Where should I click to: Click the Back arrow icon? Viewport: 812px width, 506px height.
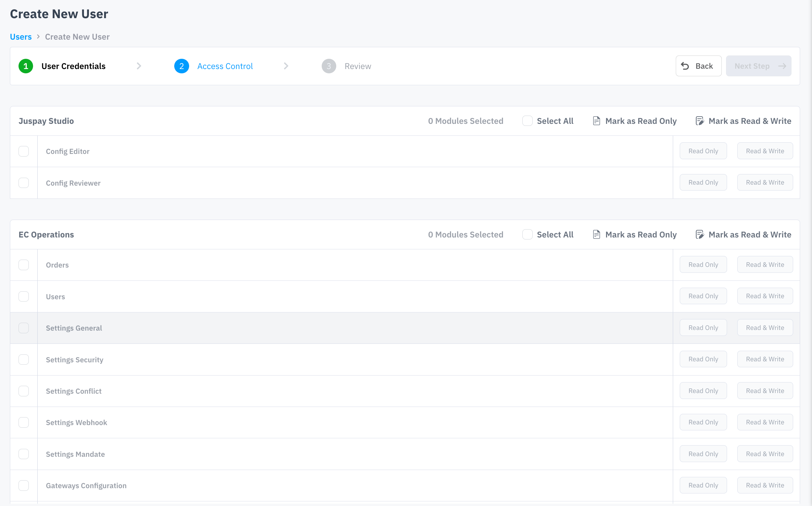[685, 66]
